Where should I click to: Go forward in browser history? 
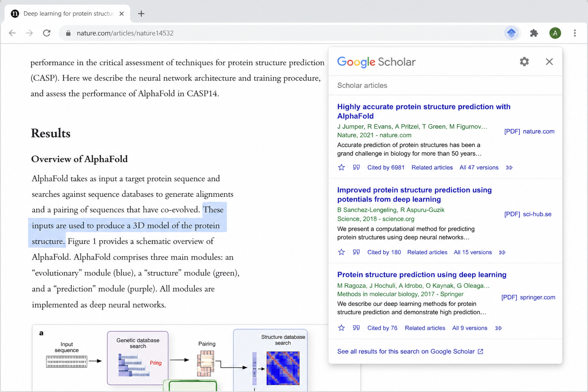pyautogui.click(x=29, y=33)
